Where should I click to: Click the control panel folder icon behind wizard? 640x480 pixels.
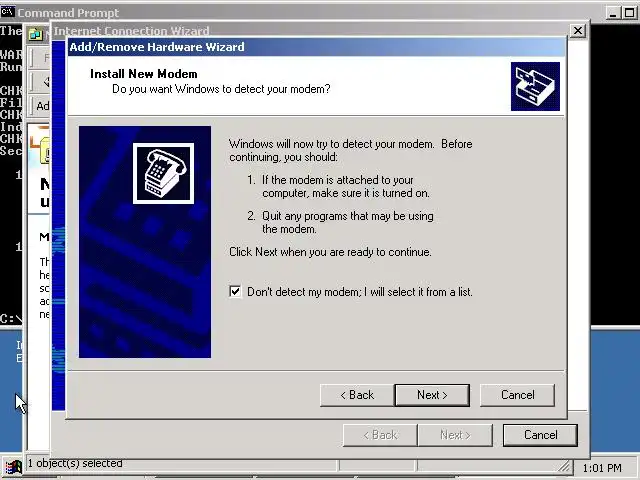tap(36, 34)
